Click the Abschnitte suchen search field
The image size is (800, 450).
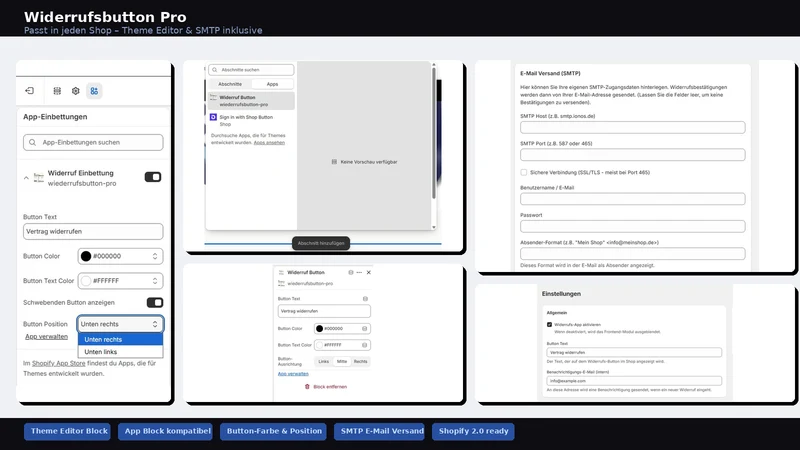(x=251, y=70)
